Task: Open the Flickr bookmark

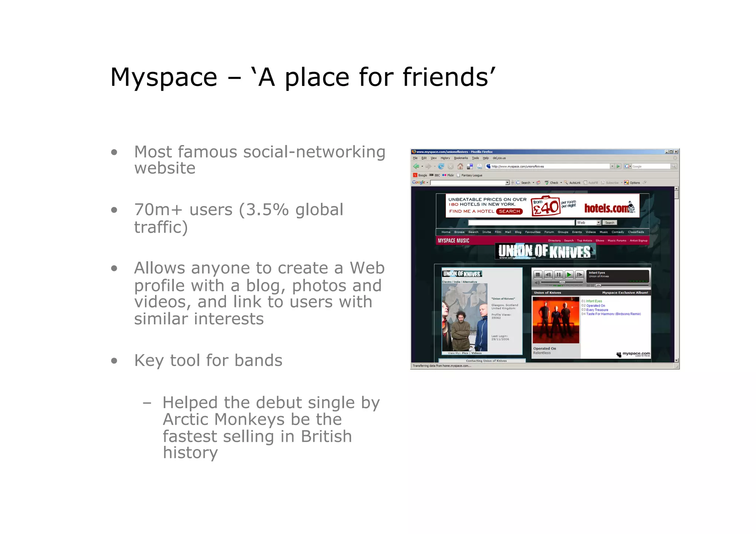Action: click(x=448, y=175)
